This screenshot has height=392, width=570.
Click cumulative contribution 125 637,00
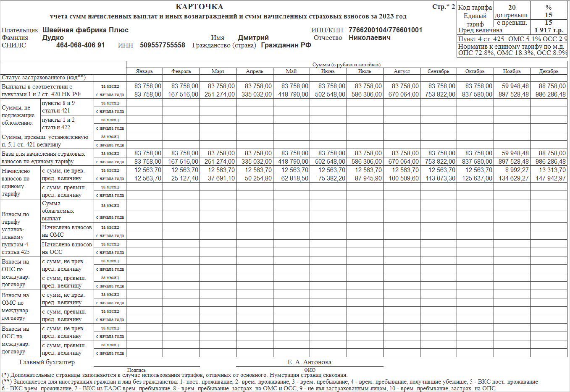477,178
